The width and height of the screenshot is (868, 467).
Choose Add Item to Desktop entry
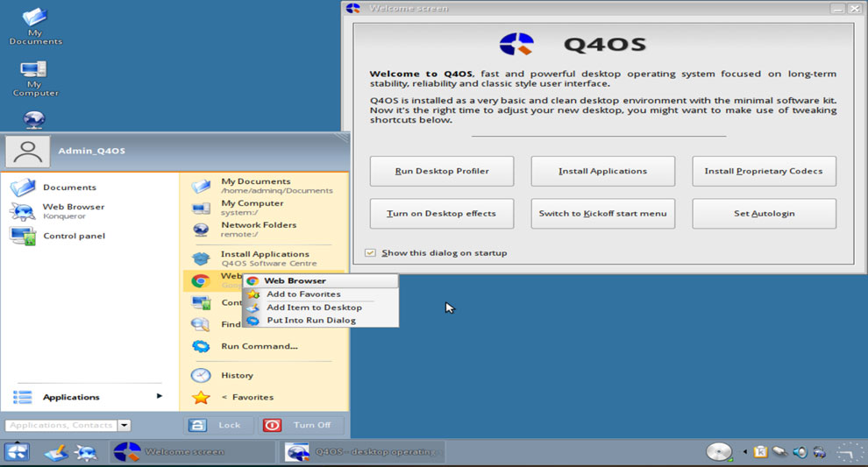coord(321,308)
